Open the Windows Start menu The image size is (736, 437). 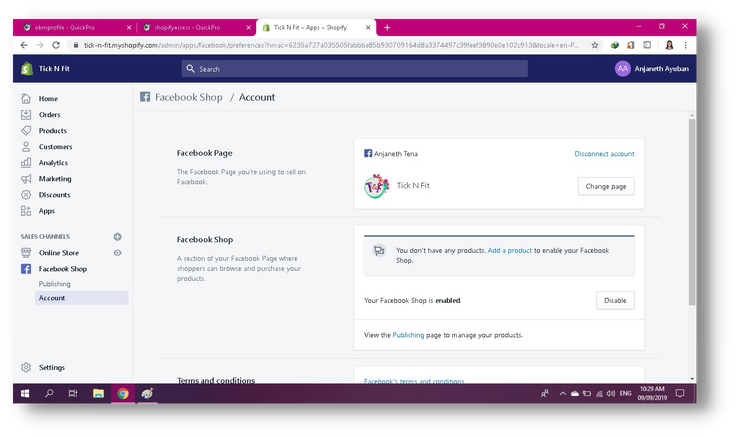tap(25, 393)
